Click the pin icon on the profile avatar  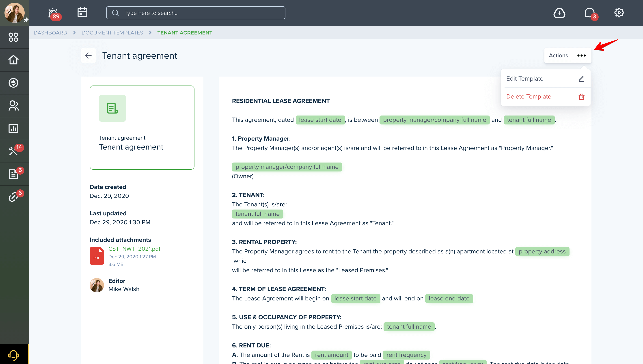26,20
